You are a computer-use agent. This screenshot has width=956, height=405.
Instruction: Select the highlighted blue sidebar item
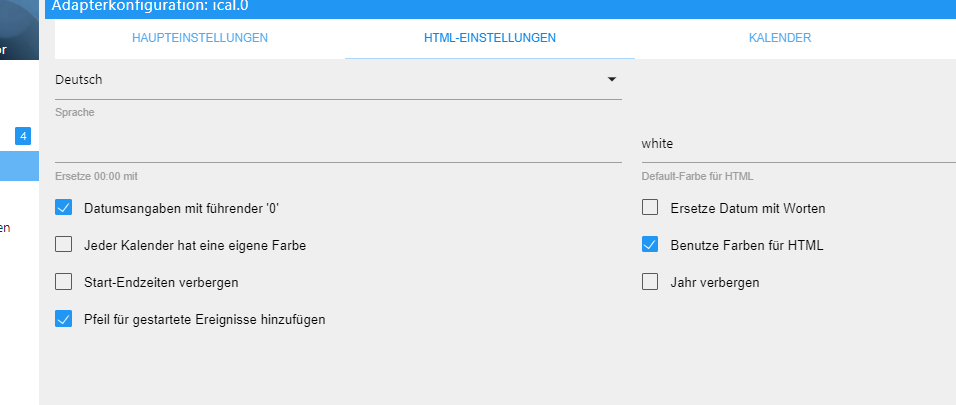(20, 166)
